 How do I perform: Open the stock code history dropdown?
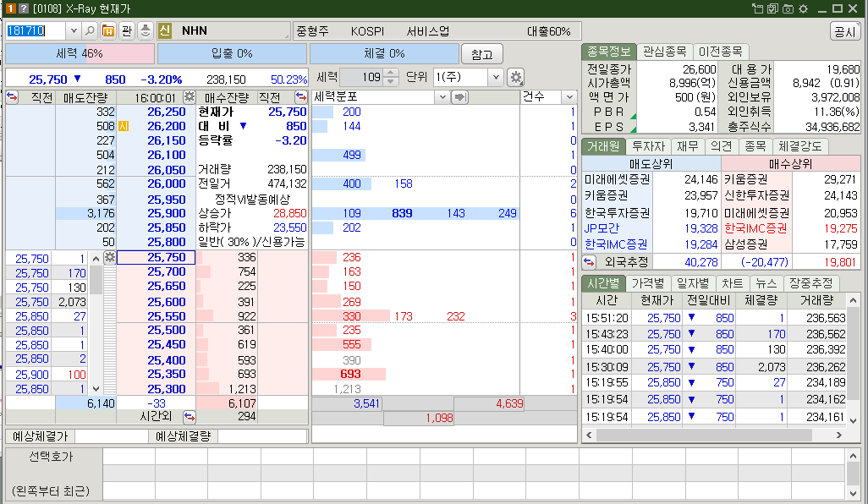[74, 32]
